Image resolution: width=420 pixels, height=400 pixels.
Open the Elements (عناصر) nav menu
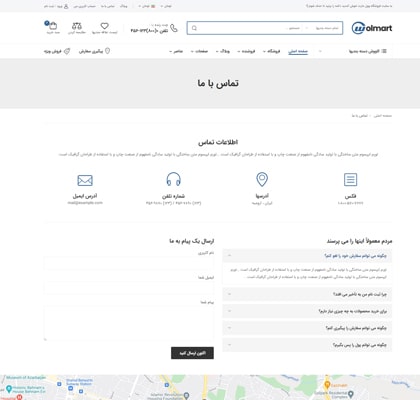(176, 51)
